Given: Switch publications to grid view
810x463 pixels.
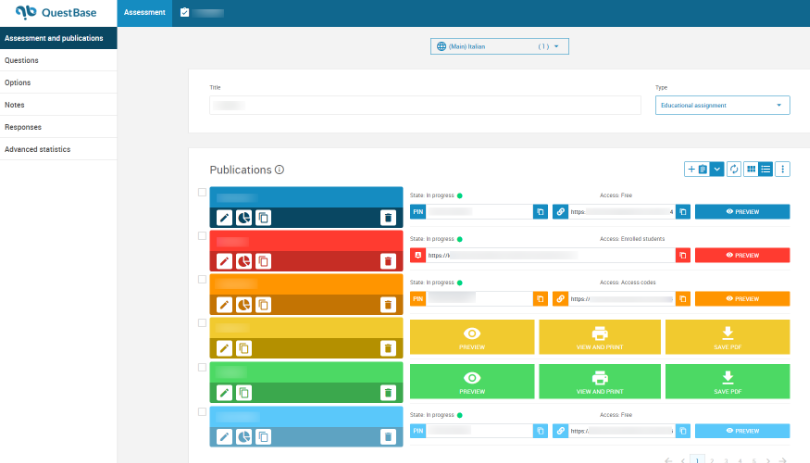Looking at the screenshot, I should (751, 169).
